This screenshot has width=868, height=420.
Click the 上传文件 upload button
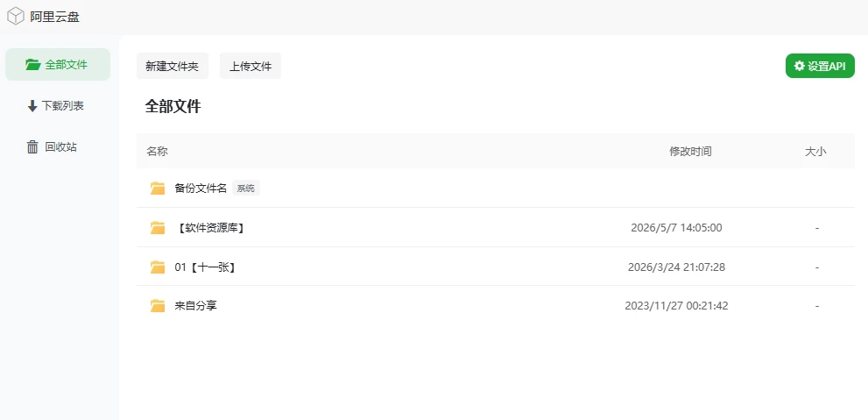pyautogui.click(x=251, y=67)
